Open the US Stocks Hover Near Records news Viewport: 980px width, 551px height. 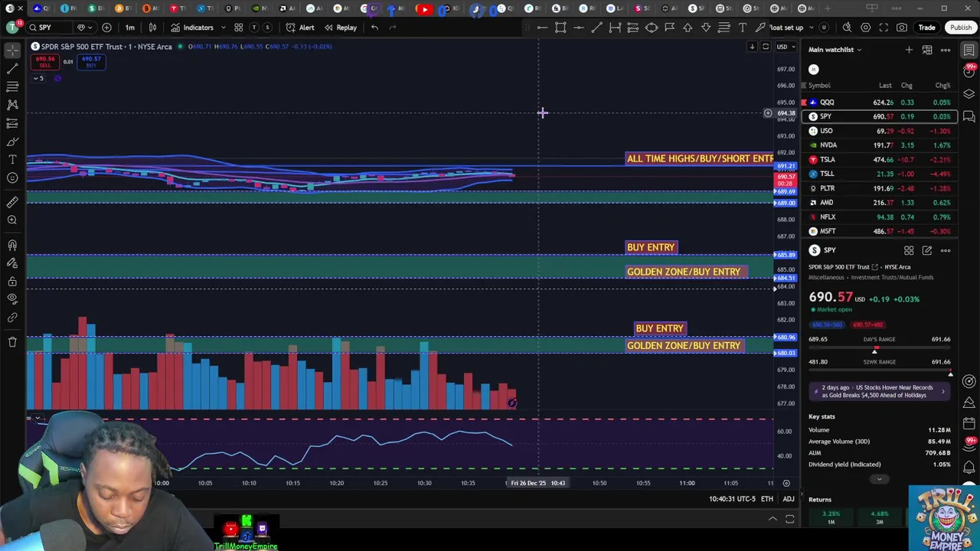(879, 391)
